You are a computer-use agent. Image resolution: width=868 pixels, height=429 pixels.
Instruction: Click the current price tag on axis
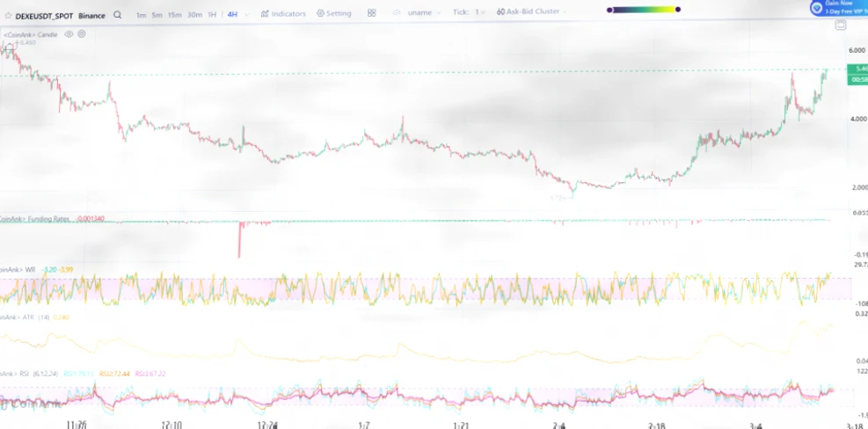[857, 69]
